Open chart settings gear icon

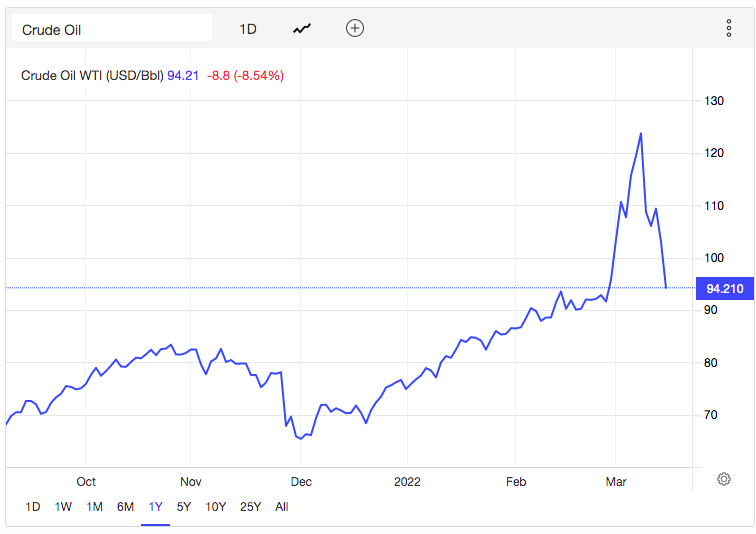coord(723,479)
